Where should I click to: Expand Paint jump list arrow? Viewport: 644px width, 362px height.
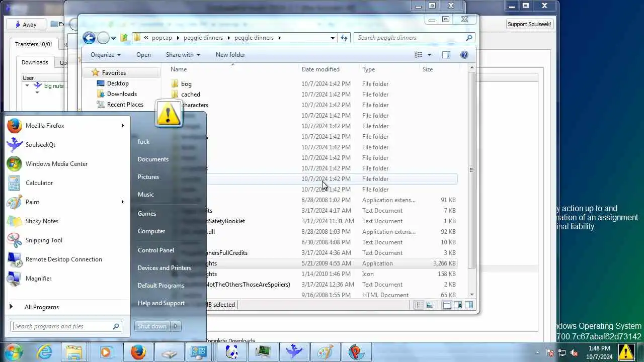pyautogui.click(x=122, y=202)
